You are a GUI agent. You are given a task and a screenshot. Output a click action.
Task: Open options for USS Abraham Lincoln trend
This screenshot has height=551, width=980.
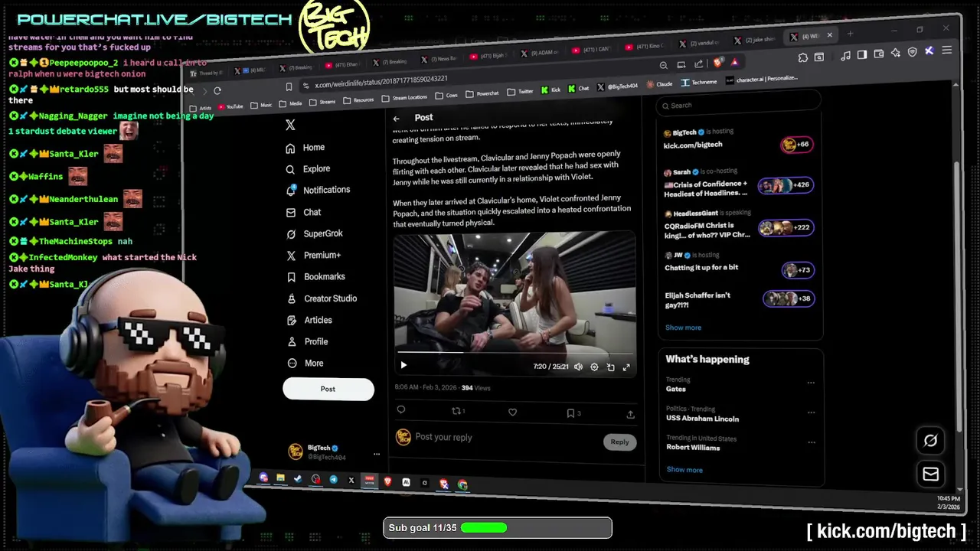811,412
